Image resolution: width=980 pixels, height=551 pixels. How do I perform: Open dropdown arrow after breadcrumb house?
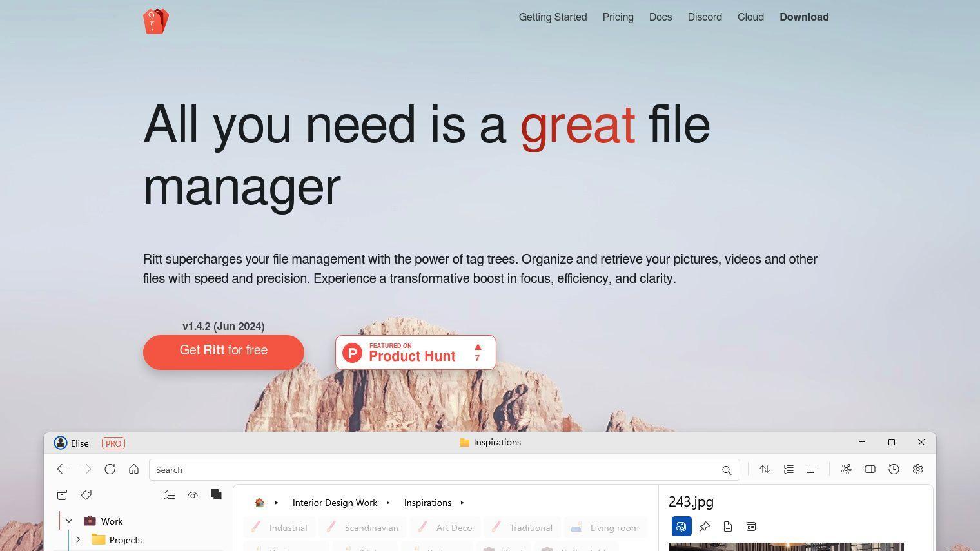click(x=277, y=503)
